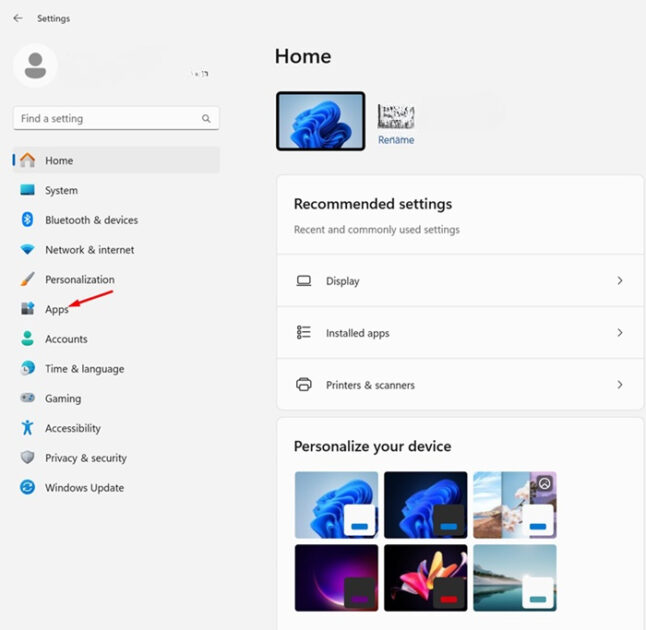The width and height of the screenshot is (646, 630).
Task: Click the back arrow in Settings
Action: click(18, 18)
